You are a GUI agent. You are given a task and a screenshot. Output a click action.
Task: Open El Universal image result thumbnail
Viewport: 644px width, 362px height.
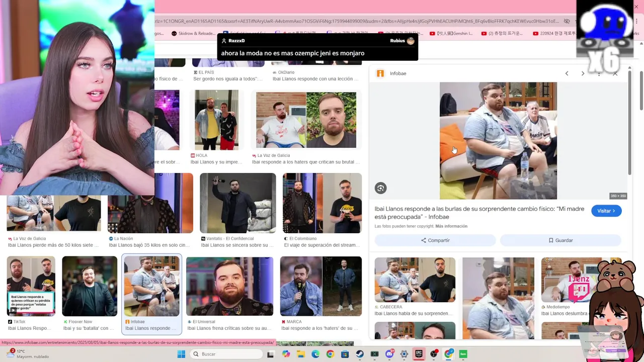pyautogui.click(x=229, y=286)
